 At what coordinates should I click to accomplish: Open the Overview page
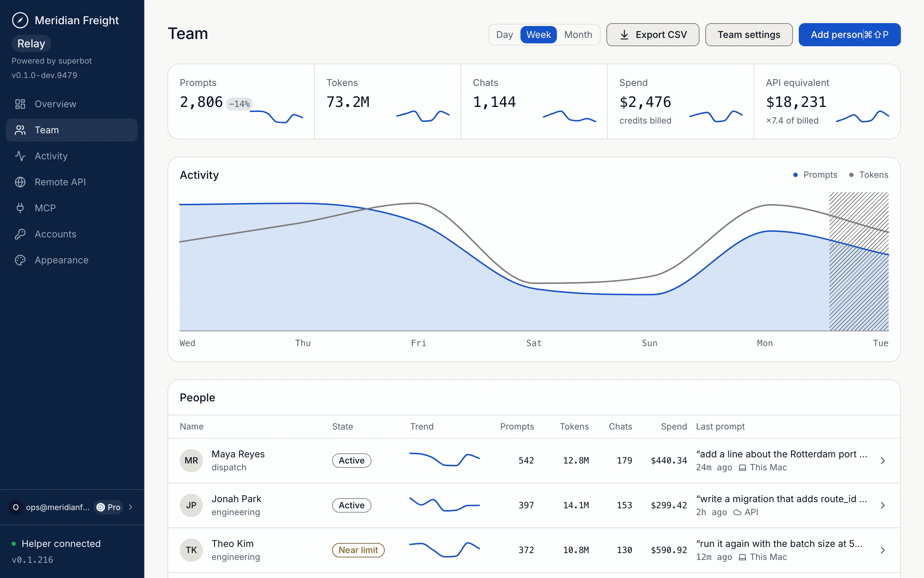(x=72, y=104)
